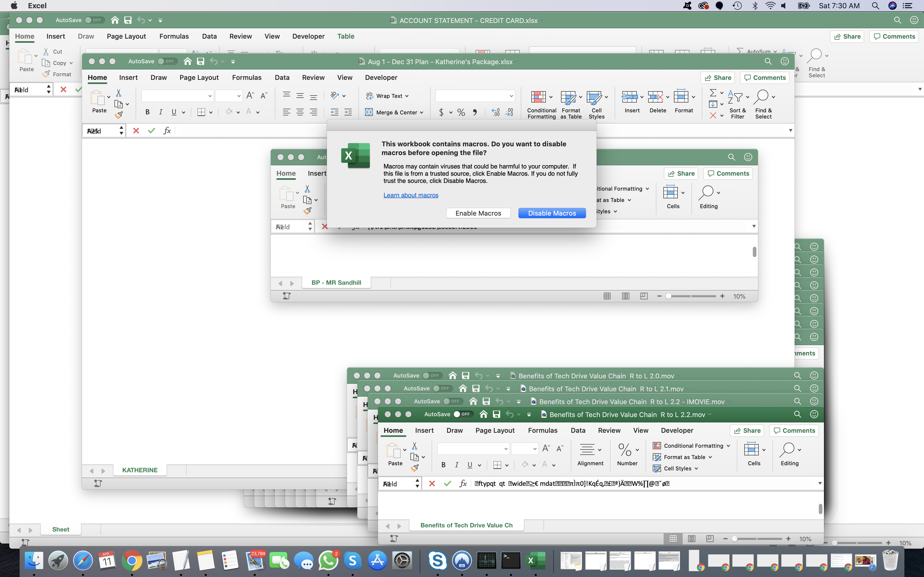Click the Katherine sheet tab
This screenshot has width=924, height=577.
point(140,470)
